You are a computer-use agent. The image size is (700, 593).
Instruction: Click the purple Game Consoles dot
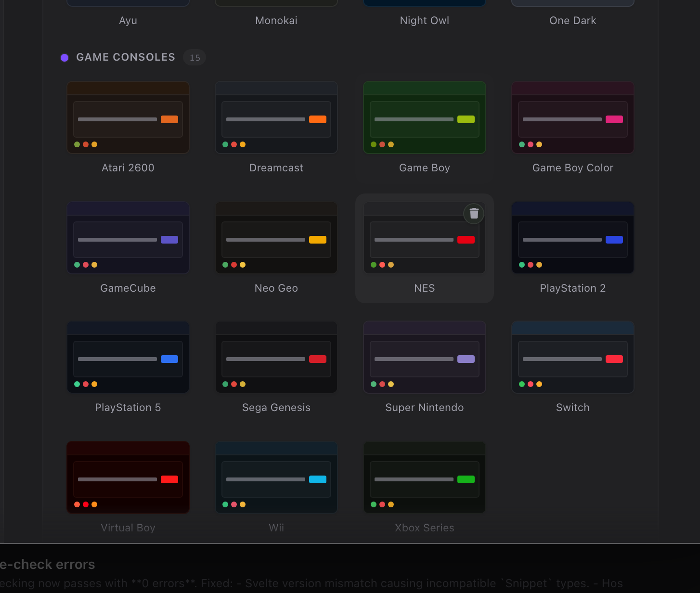65,58
